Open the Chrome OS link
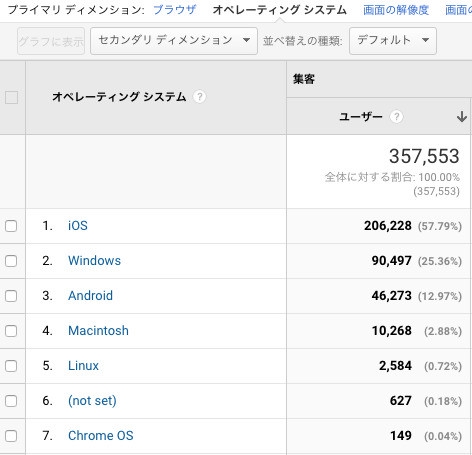 click(x=101, y=436)
